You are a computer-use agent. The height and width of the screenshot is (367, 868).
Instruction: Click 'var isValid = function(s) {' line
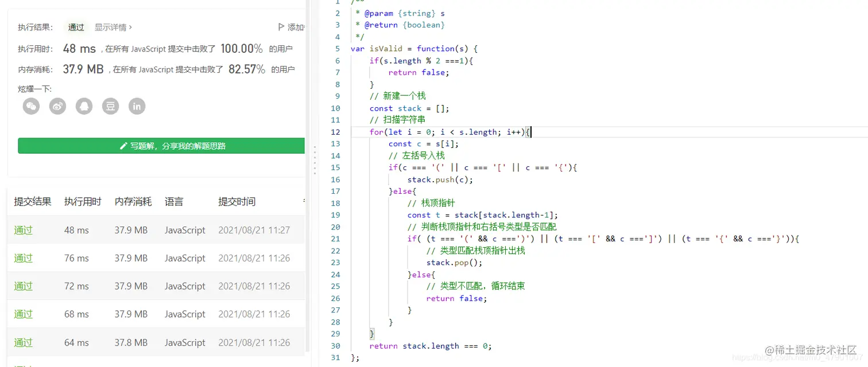tap(414, 49)
